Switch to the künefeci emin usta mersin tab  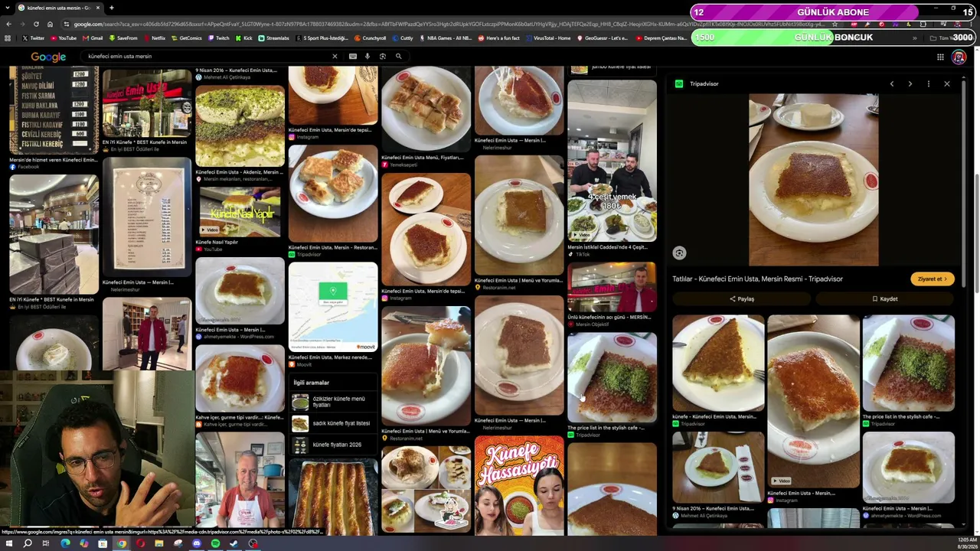(58, 8)
